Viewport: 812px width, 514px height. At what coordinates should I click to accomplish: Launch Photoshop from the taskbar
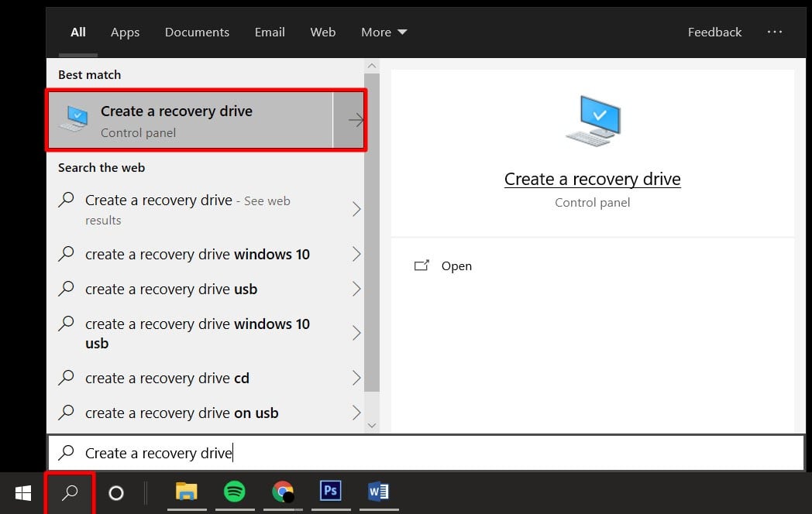(x=331, y=492)
